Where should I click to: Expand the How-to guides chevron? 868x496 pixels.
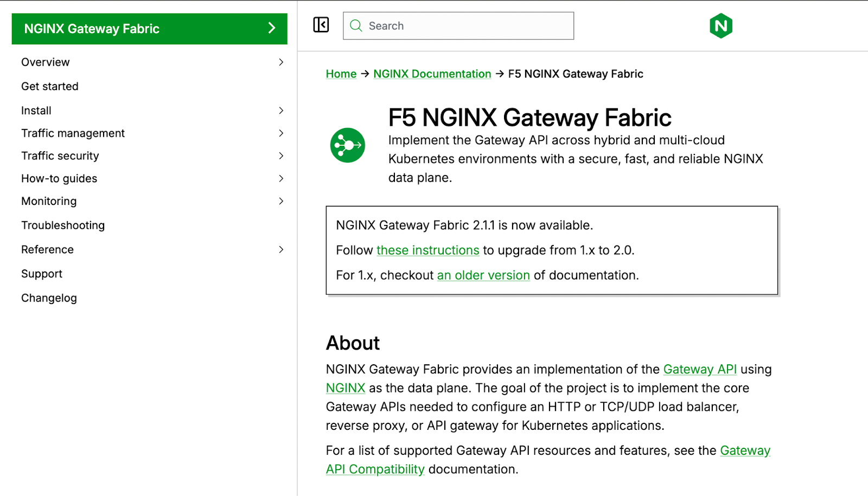[x=281, y=178]
